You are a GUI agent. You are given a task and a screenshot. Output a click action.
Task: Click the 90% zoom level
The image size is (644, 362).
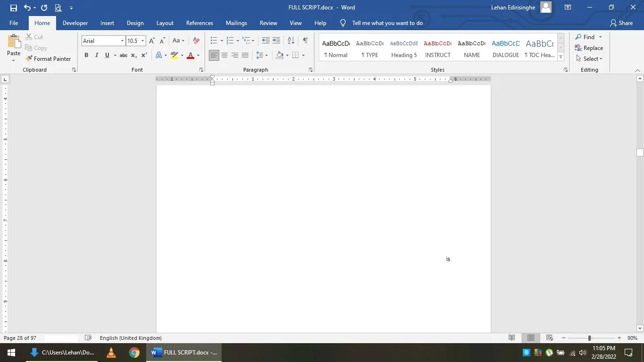point(632,338)
